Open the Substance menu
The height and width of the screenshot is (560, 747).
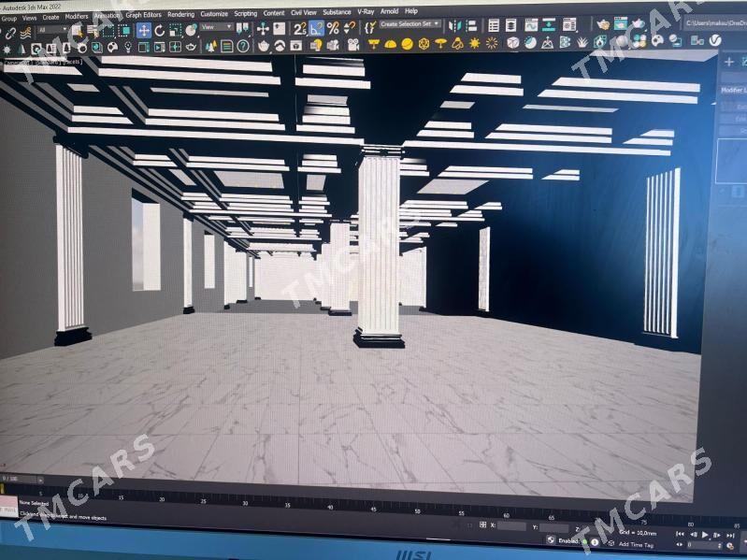337,12
